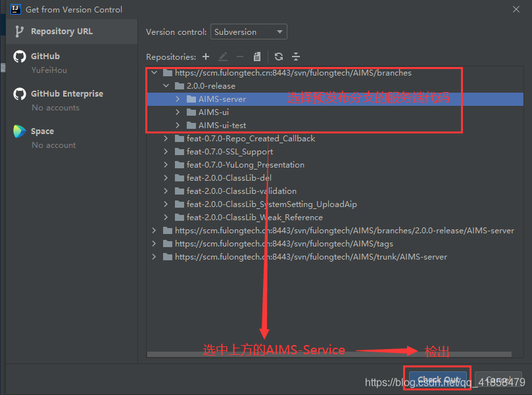Select the GitHub Enterprise logo icon
Viewport: 532px width, 395px height.
tap(19, 94)
